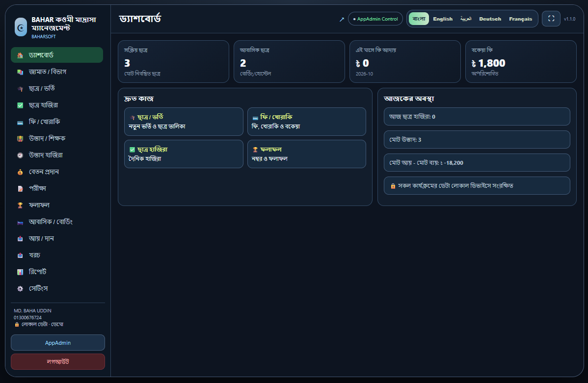Go to বেতন প্রদান in sidebar
The height and width of the screenshot is (383, 588).
[57, 172]
